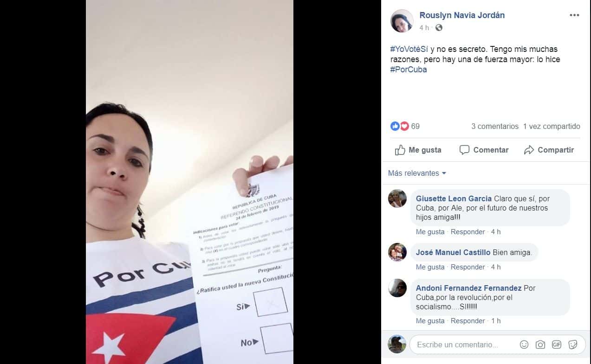The height and width of the screenshot is (364, 591).
Task: Like José Manuel Castillo's comment
Action: point(430,267)
